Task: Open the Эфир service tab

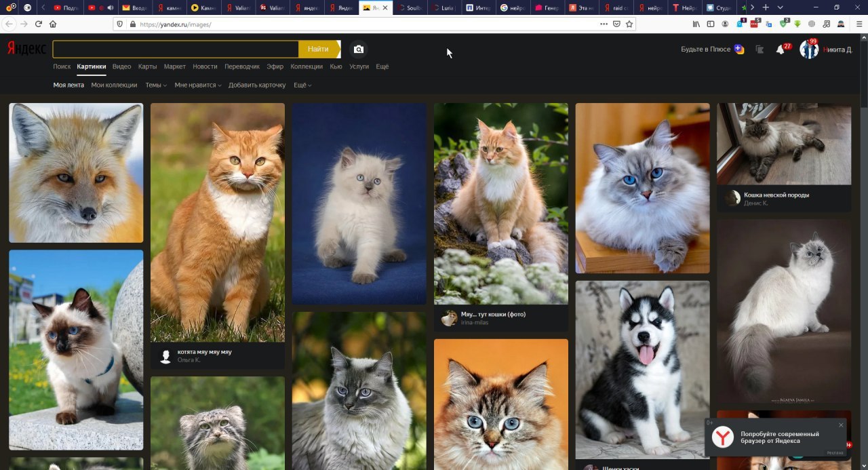Action: (275, 66)
